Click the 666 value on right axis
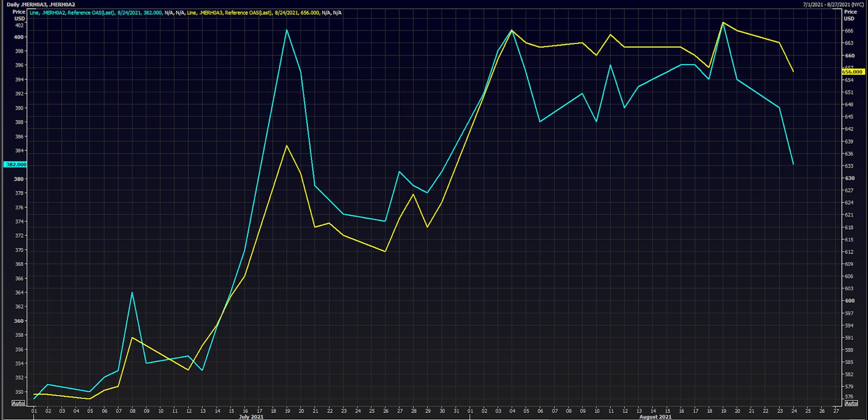 [848, 31]
